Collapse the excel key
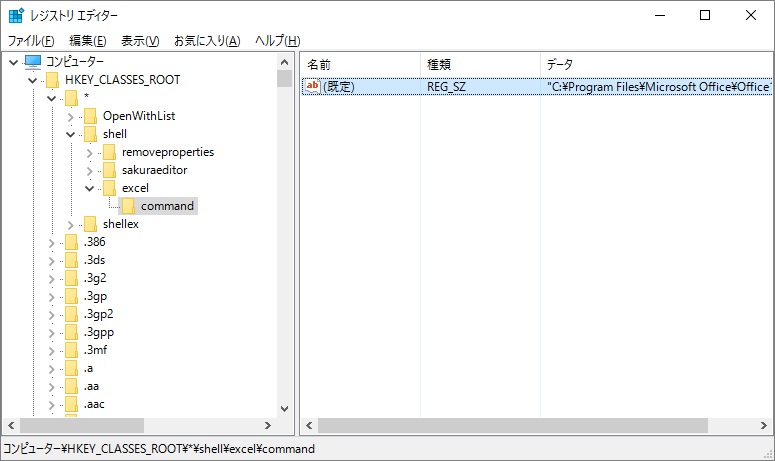Screen dimensions: 775x461 (x=89, y=188)
